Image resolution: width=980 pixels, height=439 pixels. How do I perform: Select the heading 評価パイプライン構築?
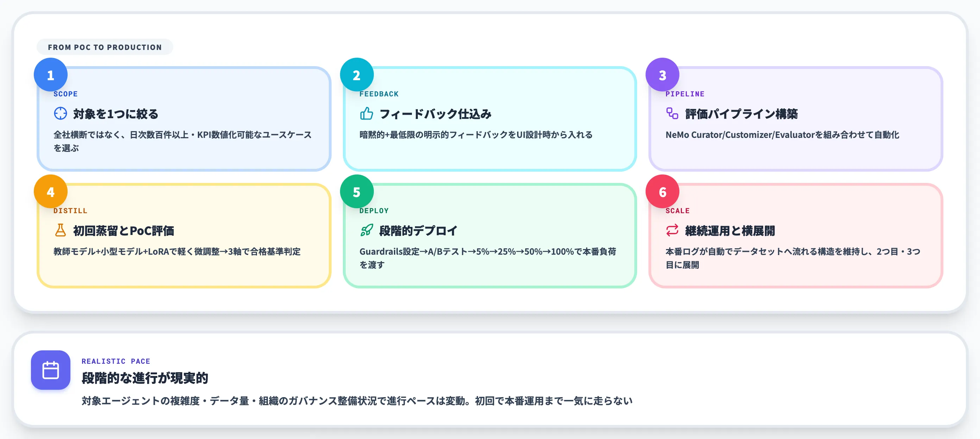741,114
